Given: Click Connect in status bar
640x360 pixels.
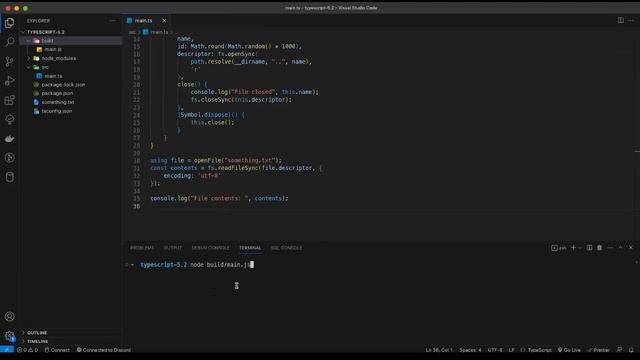Looking at the screenshot, I should 57,350.
